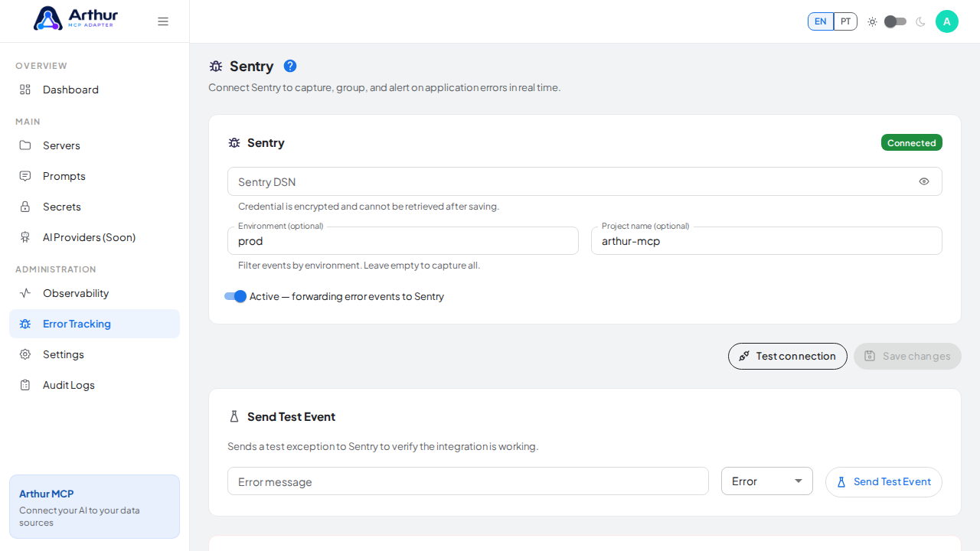The height and width of the screenshot is (551, 980).
Task: Click the Environment field containing prod
Action: pyautogui.click(x=403, y=241)
